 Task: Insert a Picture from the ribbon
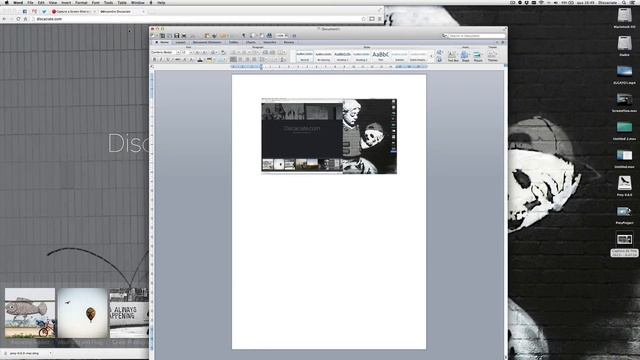click(478, 56)
